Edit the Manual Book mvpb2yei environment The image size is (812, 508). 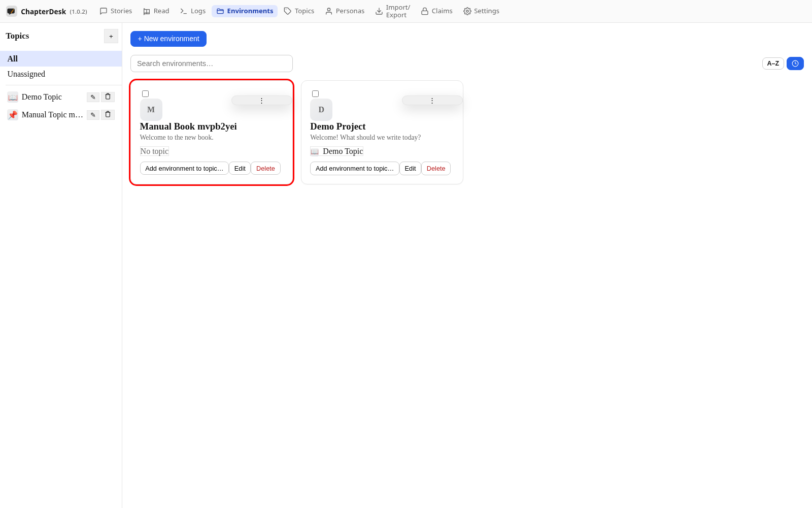point(240,168)
